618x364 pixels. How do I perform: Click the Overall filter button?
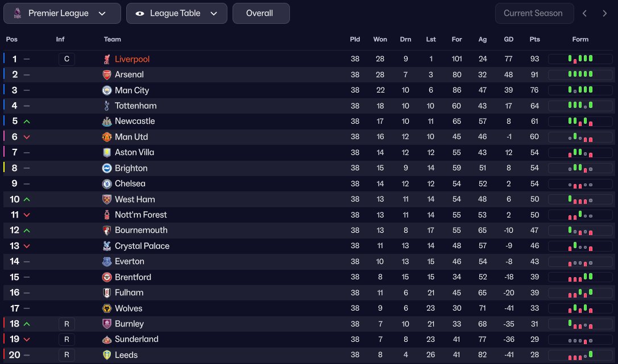click(x=261, y=13)
